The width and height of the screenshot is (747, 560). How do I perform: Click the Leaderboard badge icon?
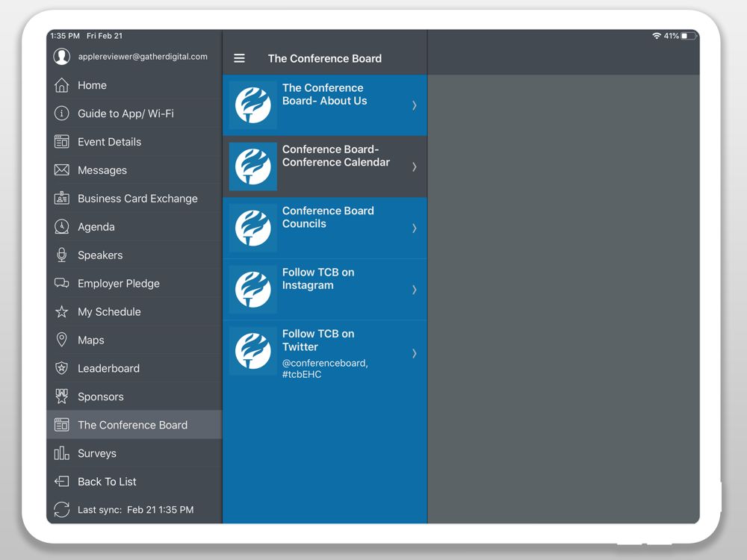pyautogui.click(x=61, y=368)
